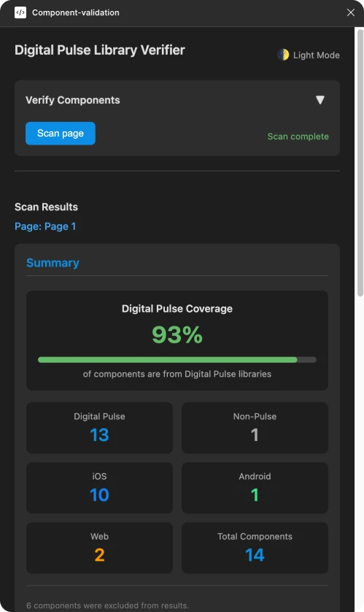Click the Component-validation plugin code icon
The width and height of the screenshot is (364, 612).
[20, 12]
